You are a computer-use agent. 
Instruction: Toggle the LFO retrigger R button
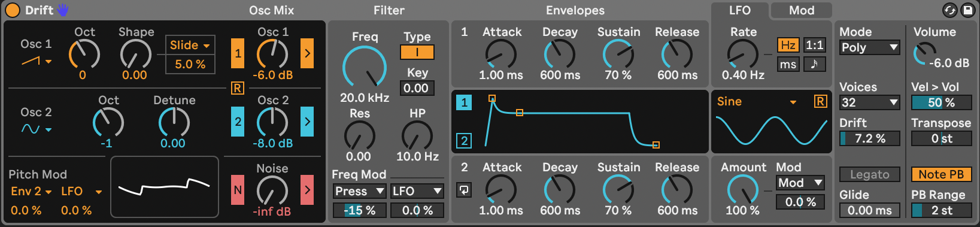tap(820, 101)
